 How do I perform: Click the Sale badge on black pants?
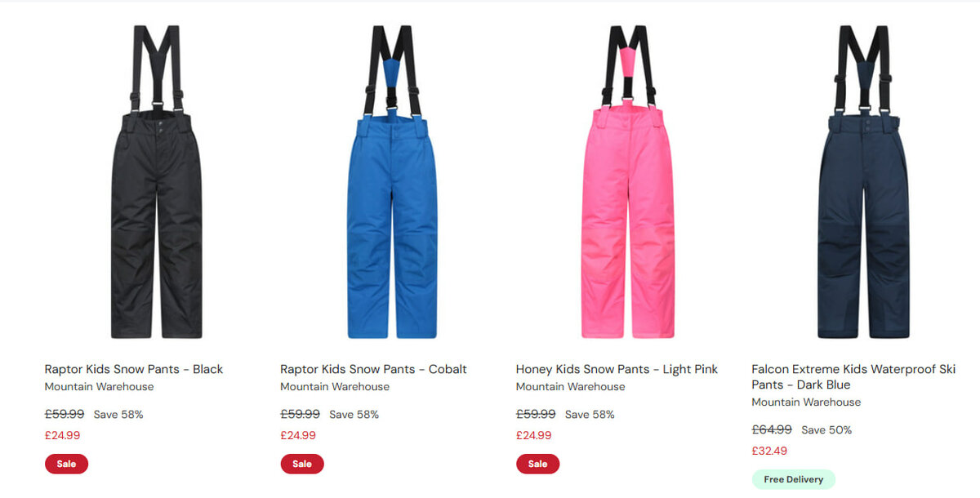[66, 464]
